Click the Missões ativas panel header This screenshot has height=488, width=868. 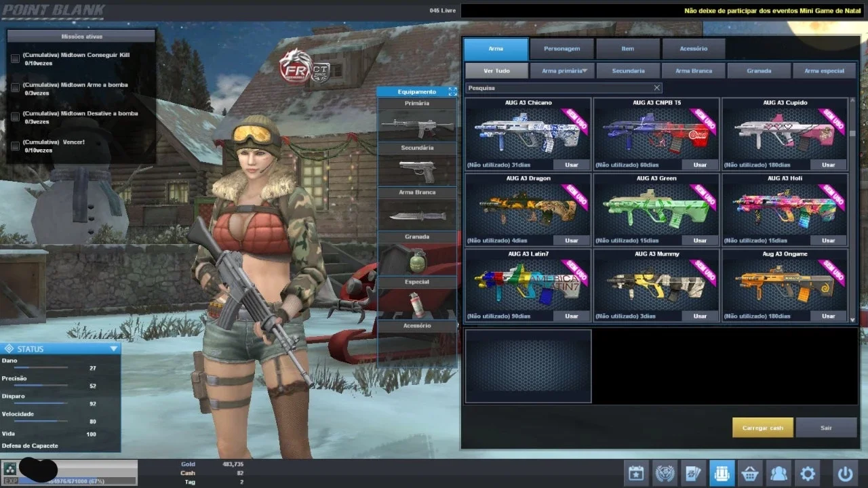[81, 37]
